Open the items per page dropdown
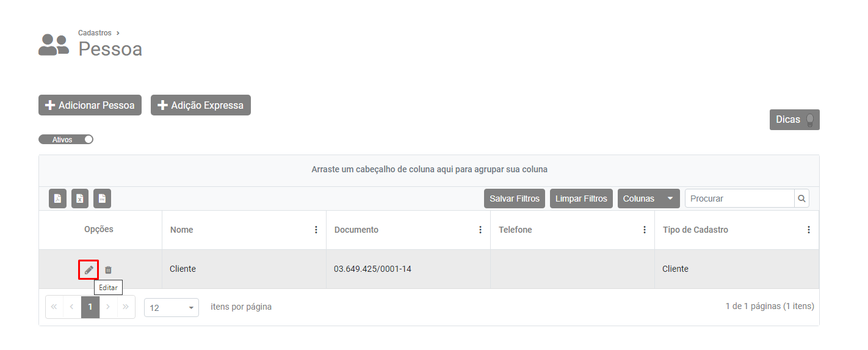 pyautogui.click(x=172, y=307)
